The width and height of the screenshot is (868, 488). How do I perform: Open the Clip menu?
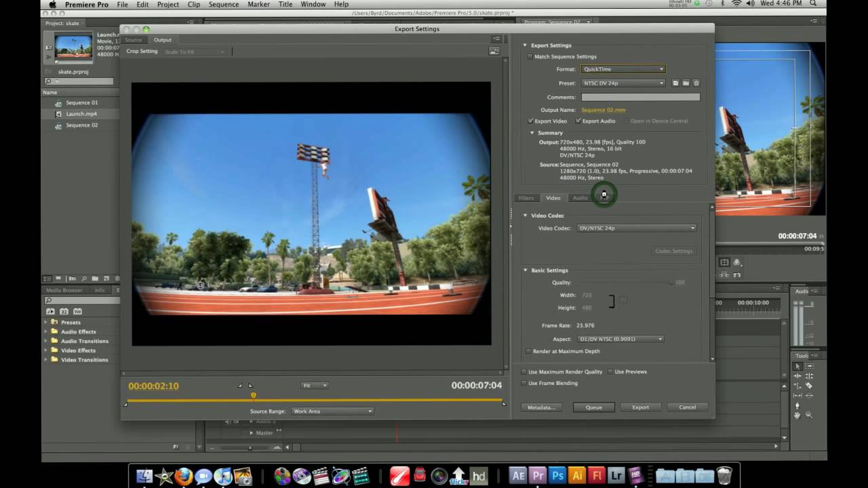pos(194,5)
